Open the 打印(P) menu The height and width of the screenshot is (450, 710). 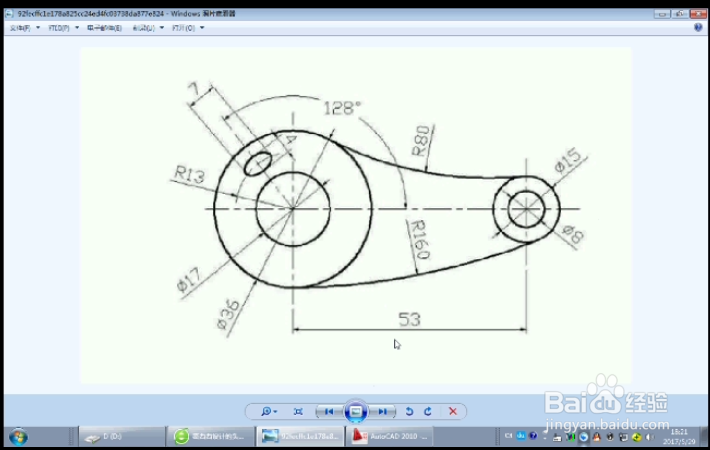(59, 28)
